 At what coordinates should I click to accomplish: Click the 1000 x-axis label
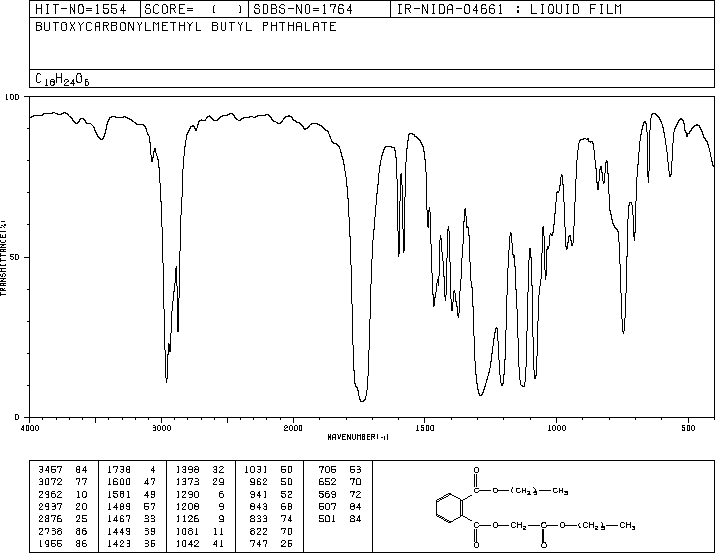point(557,428)
